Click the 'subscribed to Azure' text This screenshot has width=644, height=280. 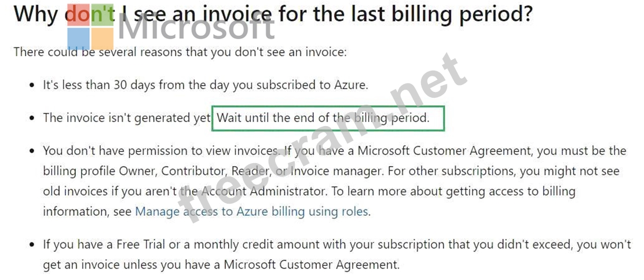(312, 85)
